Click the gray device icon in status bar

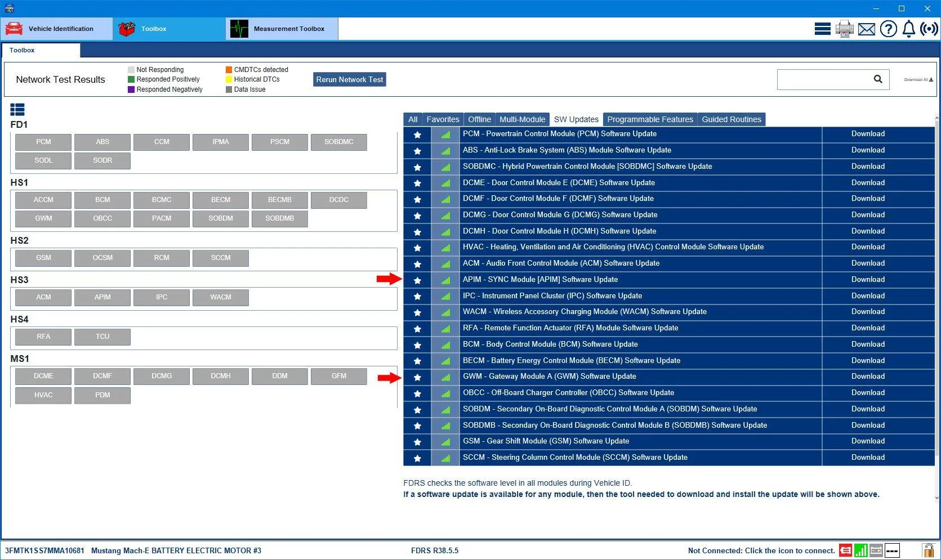click(876, 550)
